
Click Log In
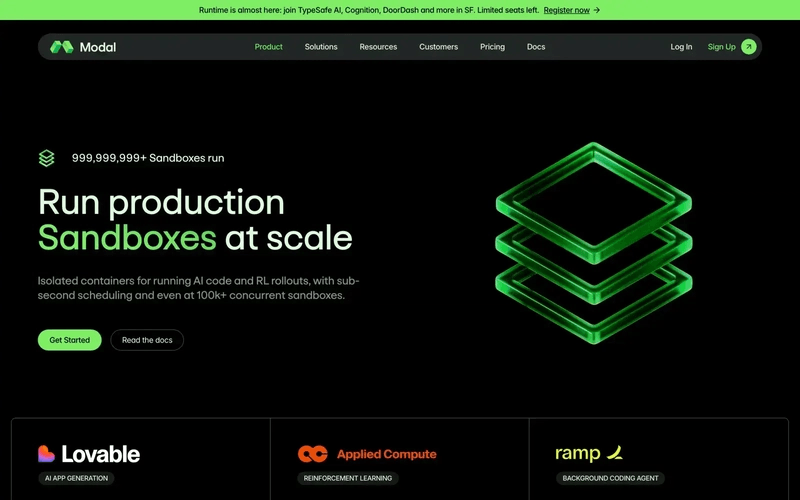(x=681, y=47)
